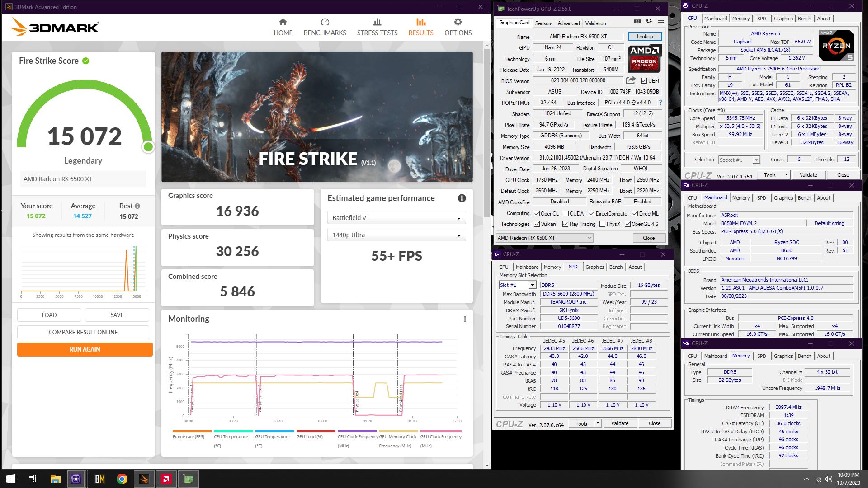Click the green valid-score checkmark icon
Image resolution: width=868 pixels, height=488 pixels.
point(85,61)
